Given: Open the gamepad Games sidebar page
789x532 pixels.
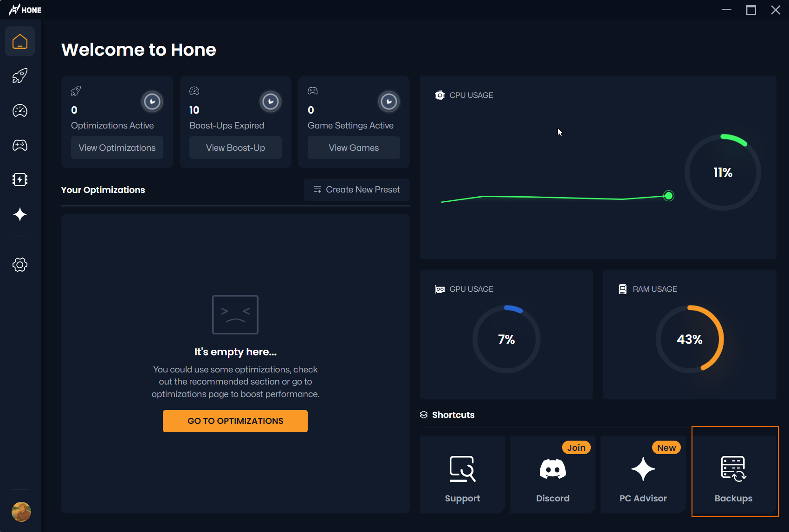Looking at the screenshot, I should pos(20,145).
